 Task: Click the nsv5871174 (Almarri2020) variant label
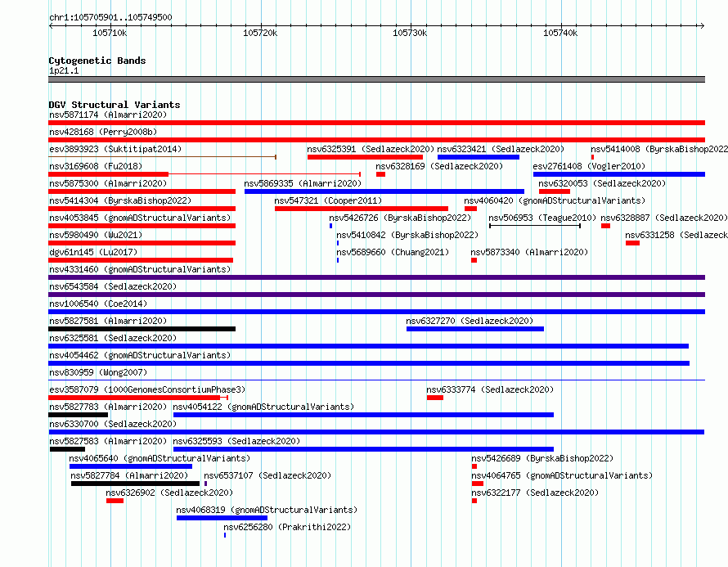point(108,115)
